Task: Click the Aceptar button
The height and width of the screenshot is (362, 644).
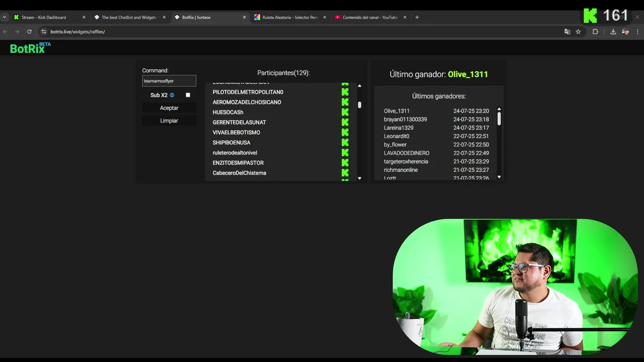Action: 169,108
